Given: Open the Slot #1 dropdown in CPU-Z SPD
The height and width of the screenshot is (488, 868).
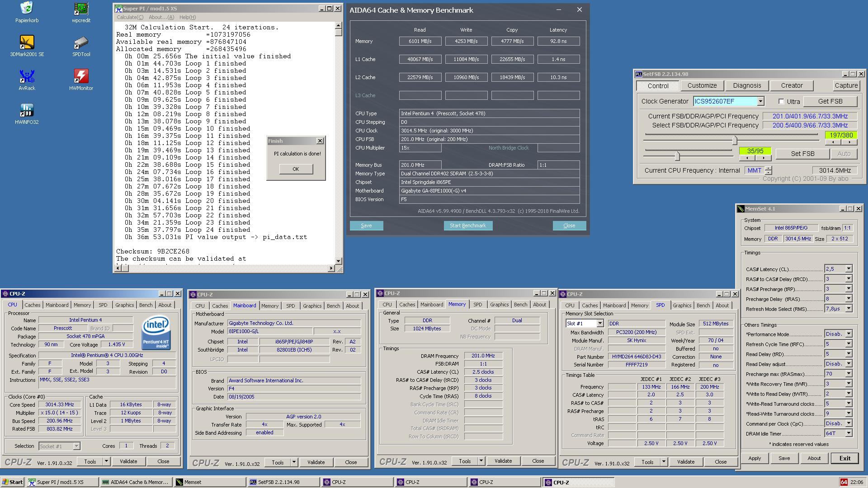Looking at the screenshot, I should pos(599,324).
